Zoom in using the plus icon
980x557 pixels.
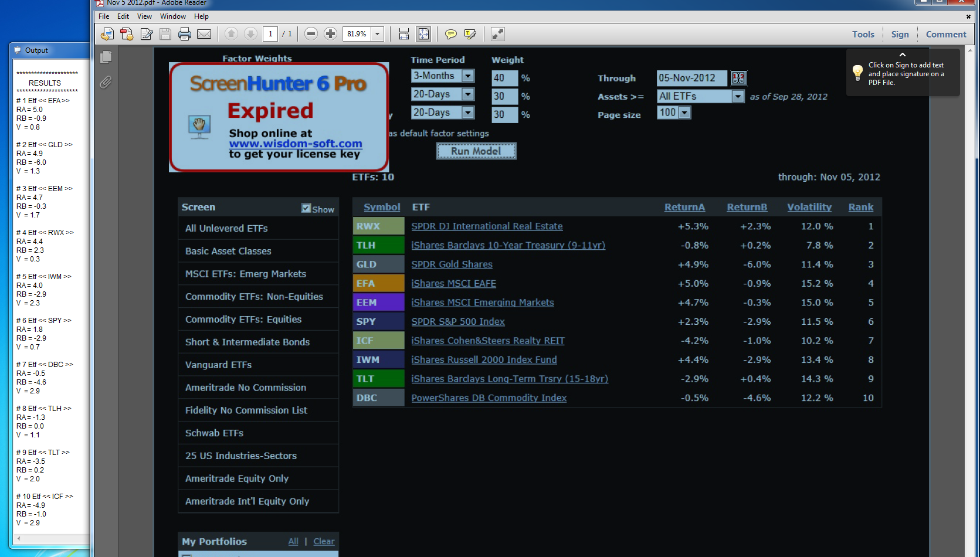click(x=331, y=34)
